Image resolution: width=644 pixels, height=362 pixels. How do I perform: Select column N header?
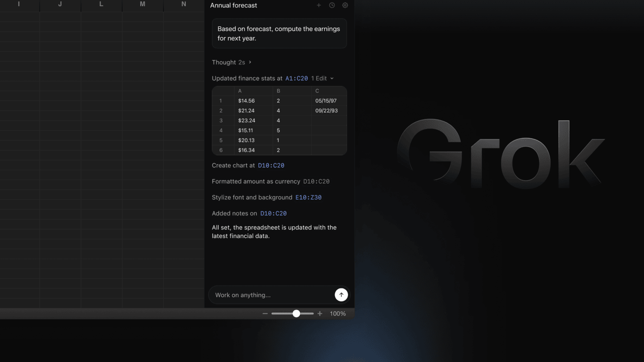point(183,4)
